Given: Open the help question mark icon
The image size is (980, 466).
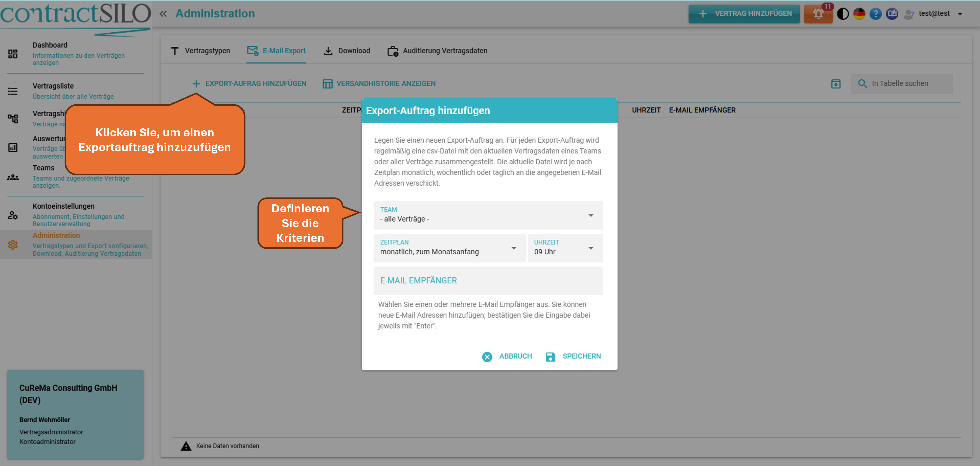Looking at the screenshot, I should 875,14.
